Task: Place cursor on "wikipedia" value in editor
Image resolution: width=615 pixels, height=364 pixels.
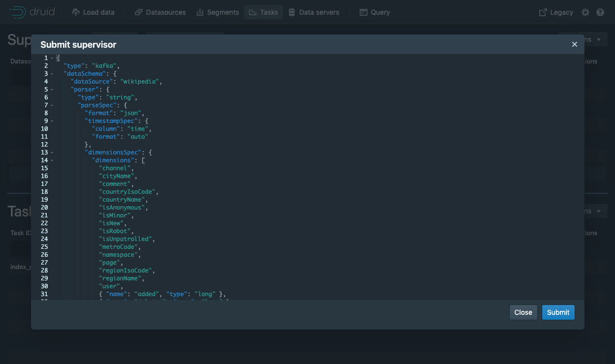Action: [140, 82]
